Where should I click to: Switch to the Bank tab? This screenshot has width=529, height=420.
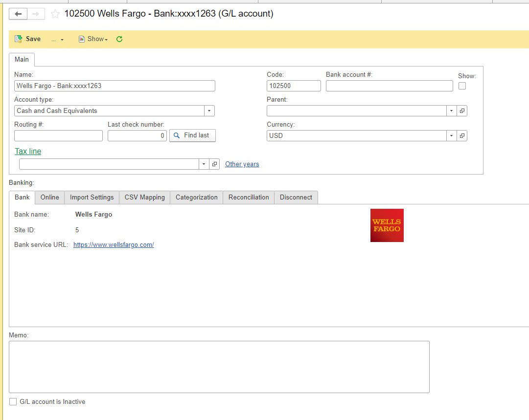(x=22, y=198)
